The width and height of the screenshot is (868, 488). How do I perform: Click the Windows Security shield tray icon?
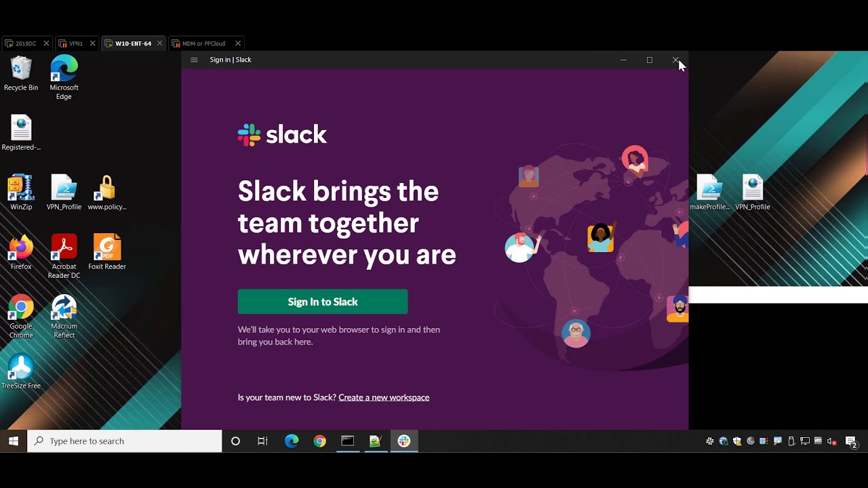(x=737, y=441)
